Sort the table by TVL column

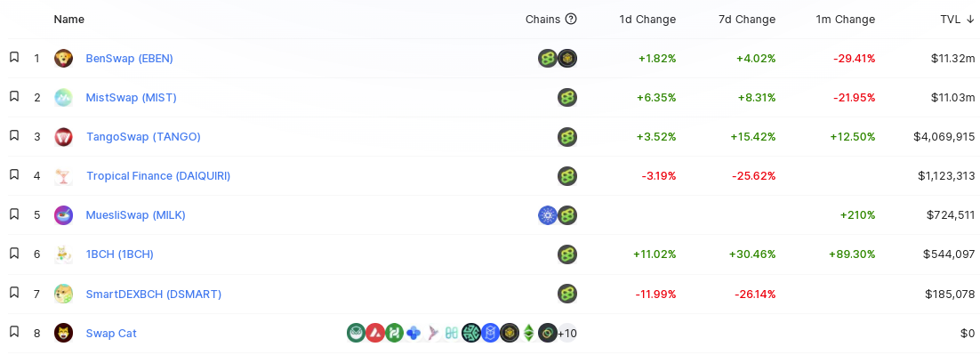click(957, 20)
